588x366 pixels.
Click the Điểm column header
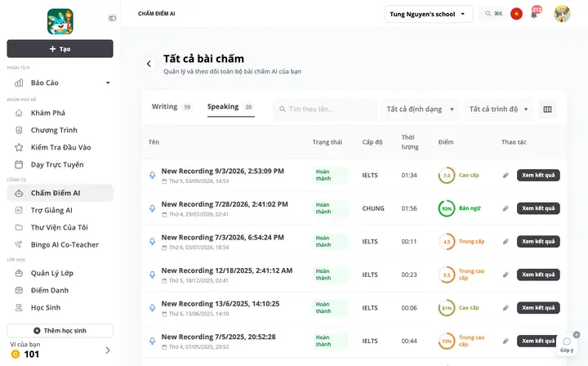[x=446, y=142]
